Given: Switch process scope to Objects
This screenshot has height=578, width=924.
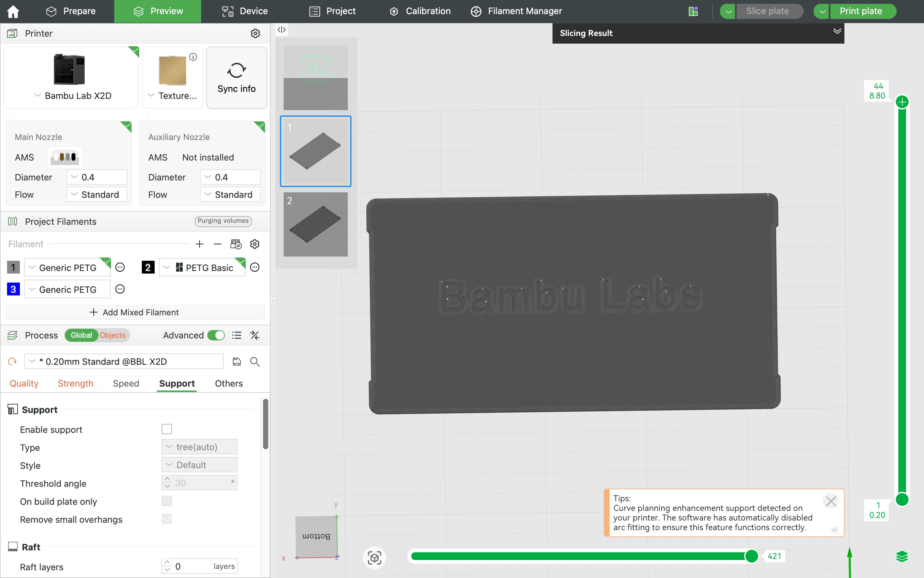Looking at the screenshot, I should (113, 335).
